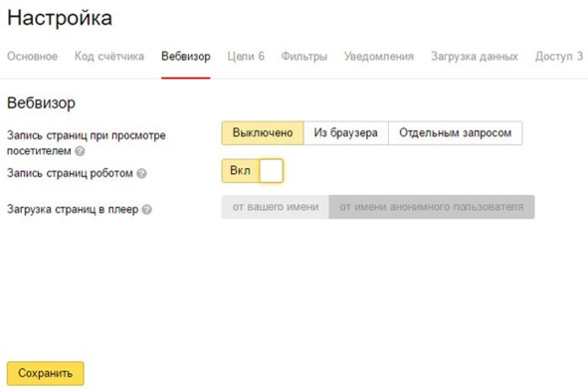588x389 pixels.
Task: Switch to the Основное tab
Action: pos(32,57)
